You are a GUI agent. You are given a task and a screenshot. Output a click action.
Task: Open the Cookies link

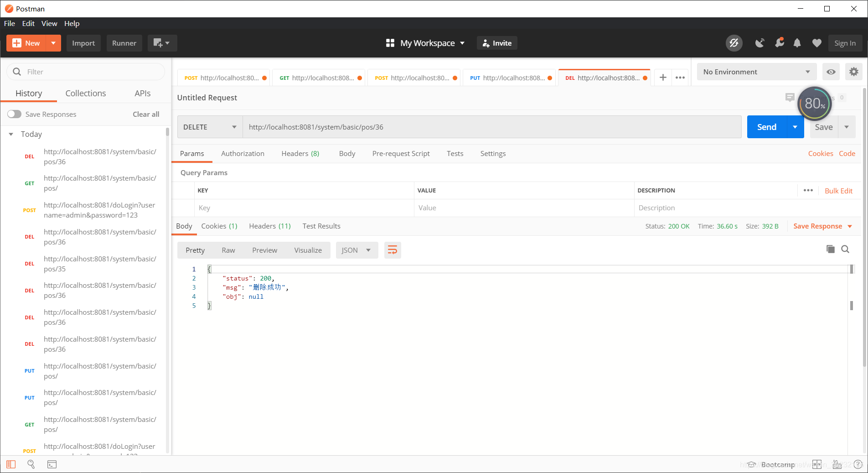click(821, 154)
